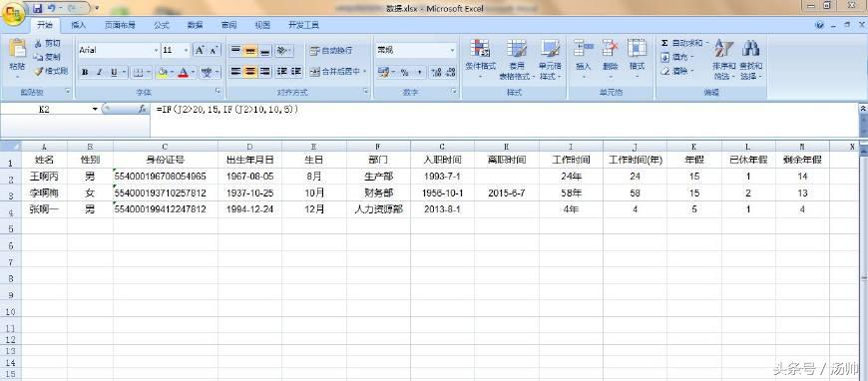This screenshot has height=381, width=868.
Task: Apply red font color A
Action: pos(184,72)
